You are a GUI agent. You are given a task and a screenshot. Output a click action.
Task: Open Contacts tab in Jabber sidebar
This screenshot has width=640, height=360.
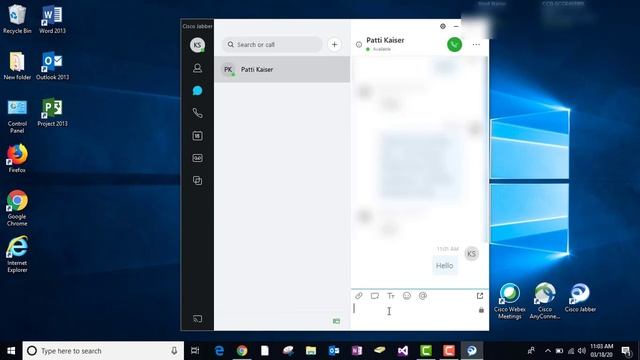[197, 68]
